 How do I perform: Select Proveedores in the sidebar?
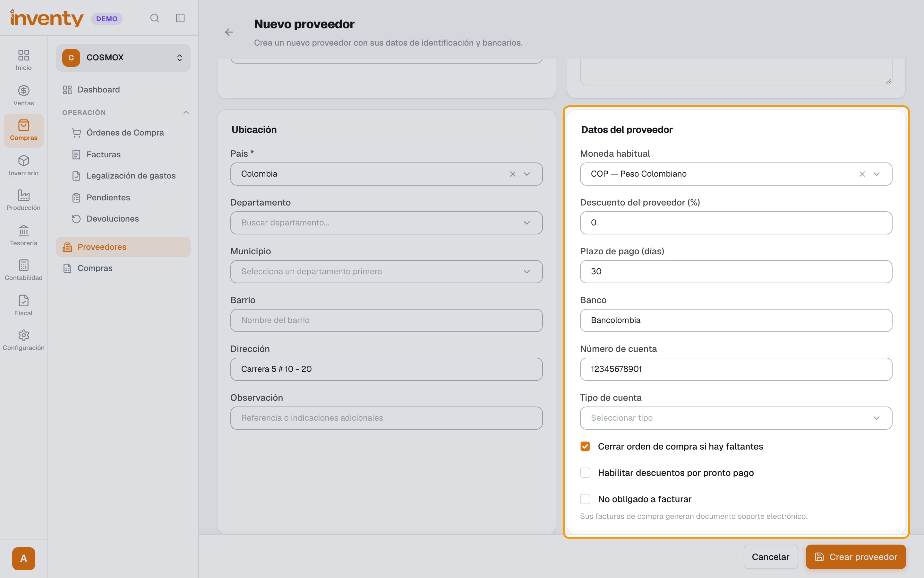pos(123,247)
